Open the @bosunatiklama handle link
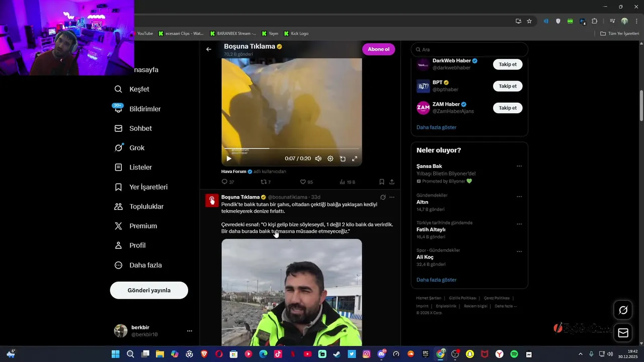 [287, 197]
